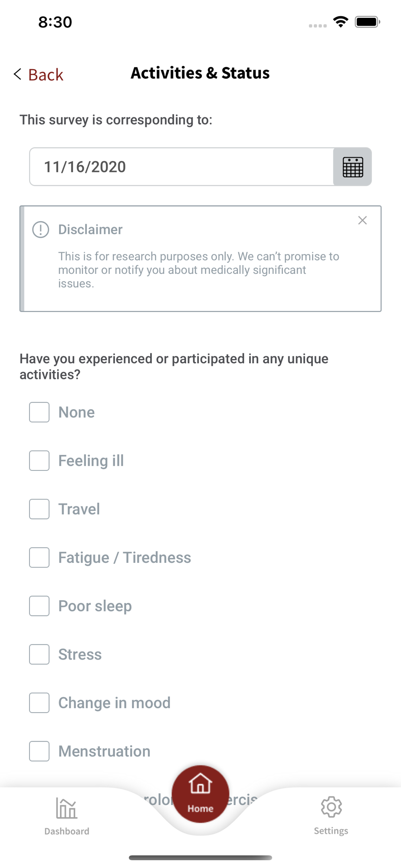Open Settings gear icon in bottom bar
The image size is (401, 868).
331,807
